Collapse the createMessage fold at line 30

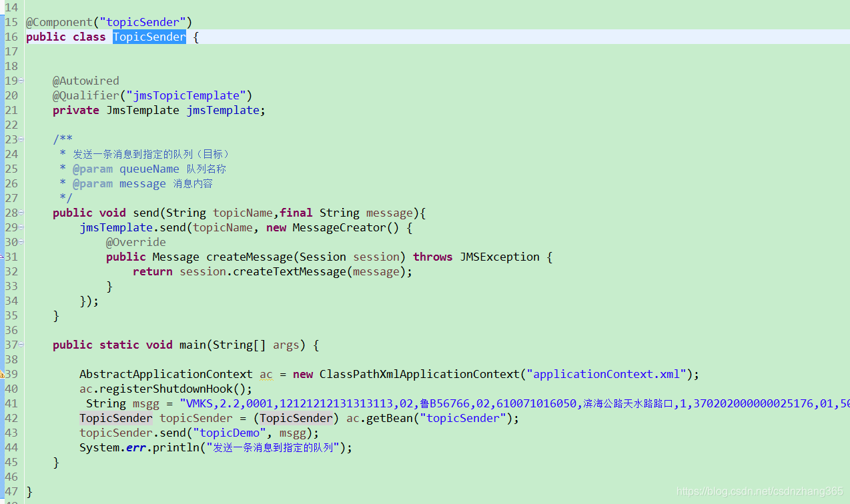[21, 242]
